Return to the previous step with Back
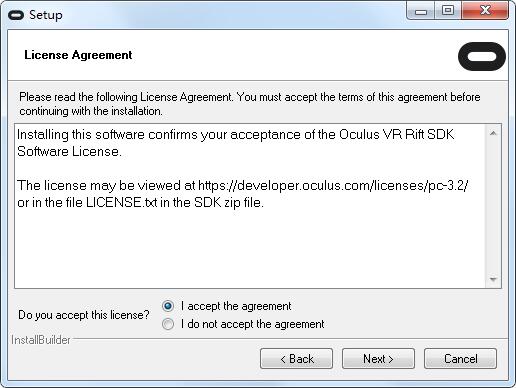 click(x=296, y=359)
